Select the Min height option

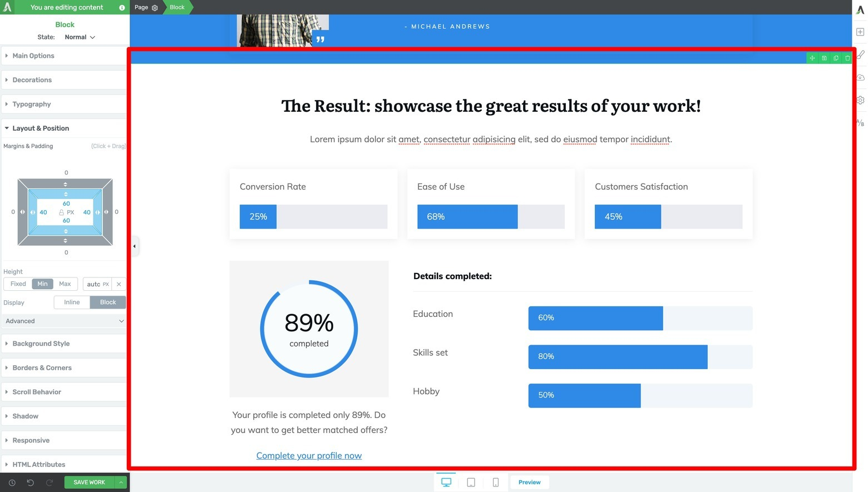(42, 284)
